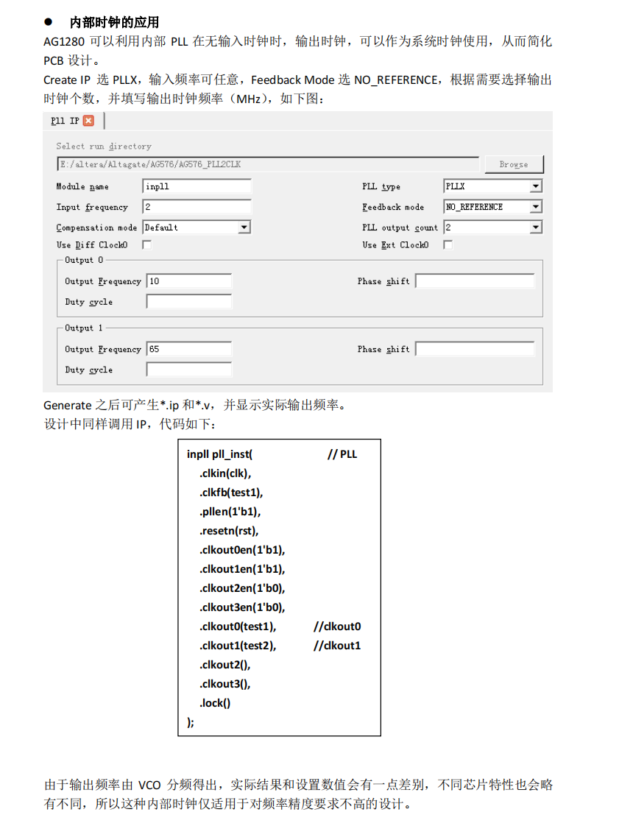Click the Browse button
Screen dimensions: 619x840
pos(514,164)
